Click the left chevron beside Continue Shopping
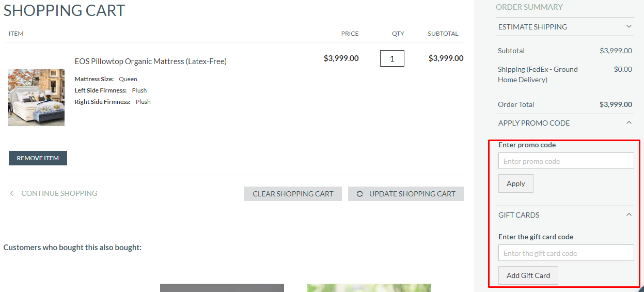Image resolution: width=644 pixels, height=292 pixels. pyautogui.click(x=12, y=193)
